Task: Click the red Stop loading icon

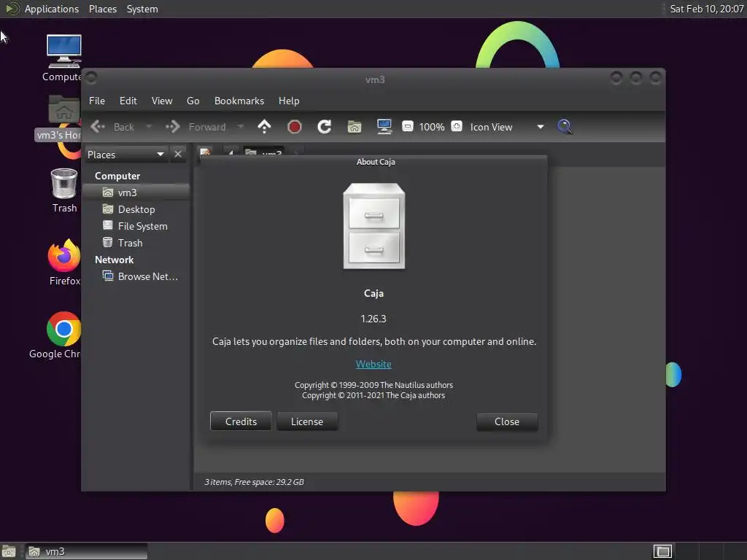Action: tap(295, 127)
